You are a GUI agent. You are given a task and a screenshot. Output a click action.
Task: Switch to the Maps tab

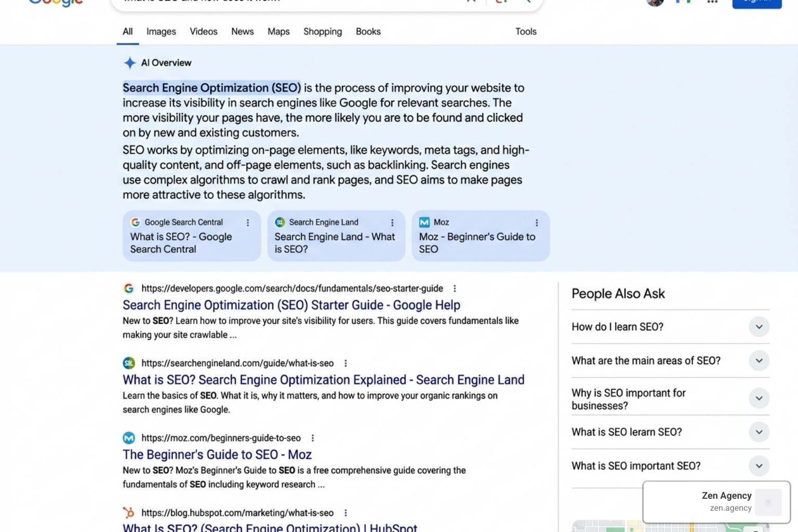(278, 32)
